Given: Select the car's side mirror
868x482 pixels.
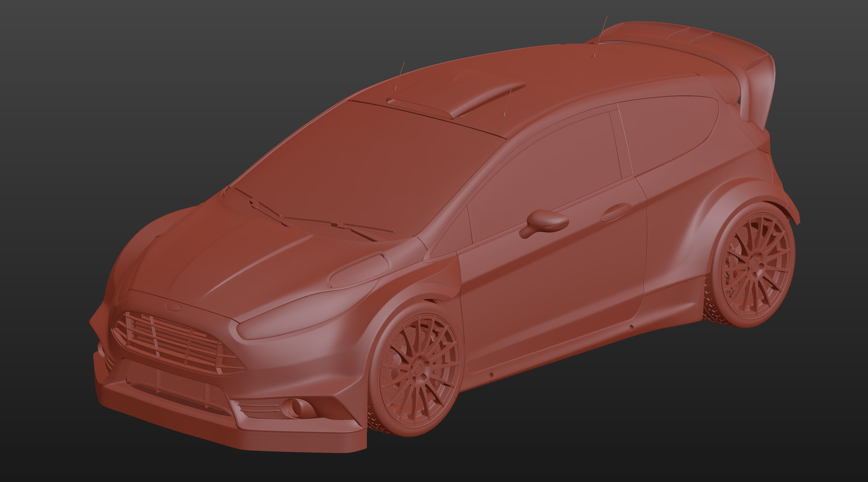Looking at the screenshot, I should pyautogui.click(x=543, y=223).
